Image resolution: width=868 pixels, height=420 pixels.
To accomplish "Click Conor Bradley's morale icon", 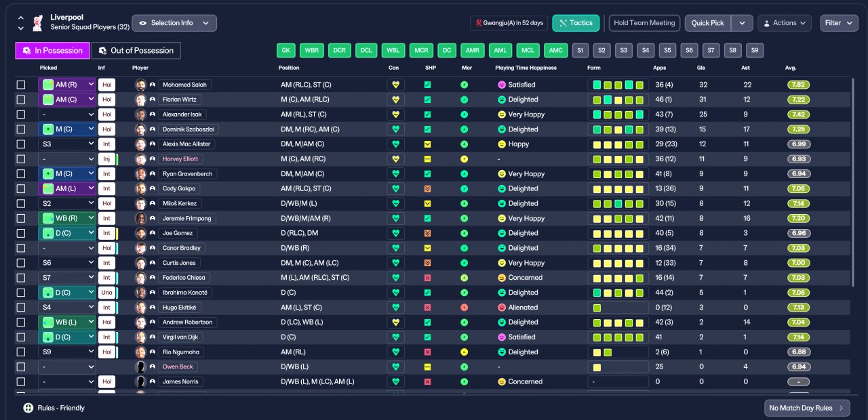I will pyautogui.click(x=464, y=248).
